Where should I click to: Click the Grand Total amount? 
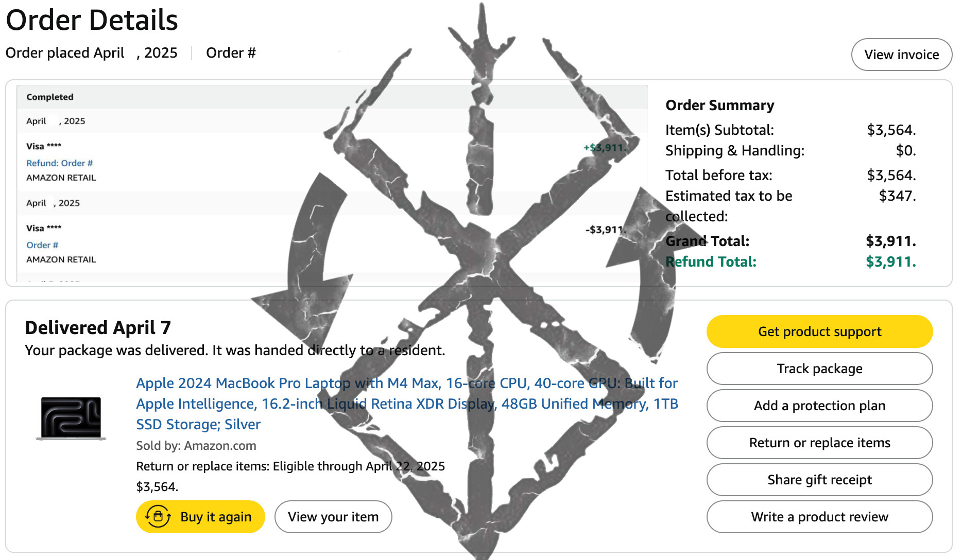pyautogui.click(x=891, y=241)
